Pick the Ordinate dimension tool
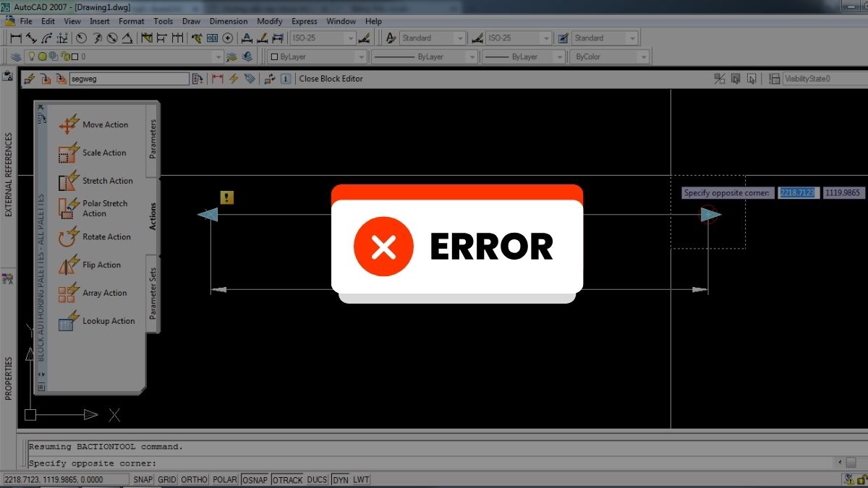The width and height of the screenshot is (868, 488). pyautogui.click(x=62, y=38)
